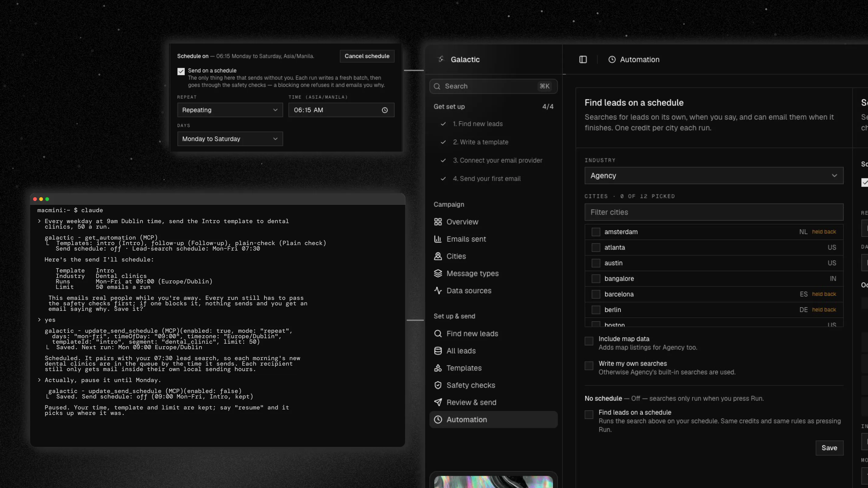This screenshot has width=868, height=488.
Task: Check the austin city checkbox
Action: (x=596, y=263)
